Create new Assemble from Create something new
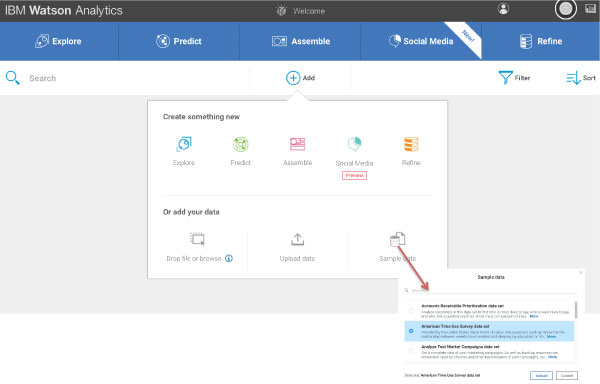The image size is (600, 384). [297, 151]
